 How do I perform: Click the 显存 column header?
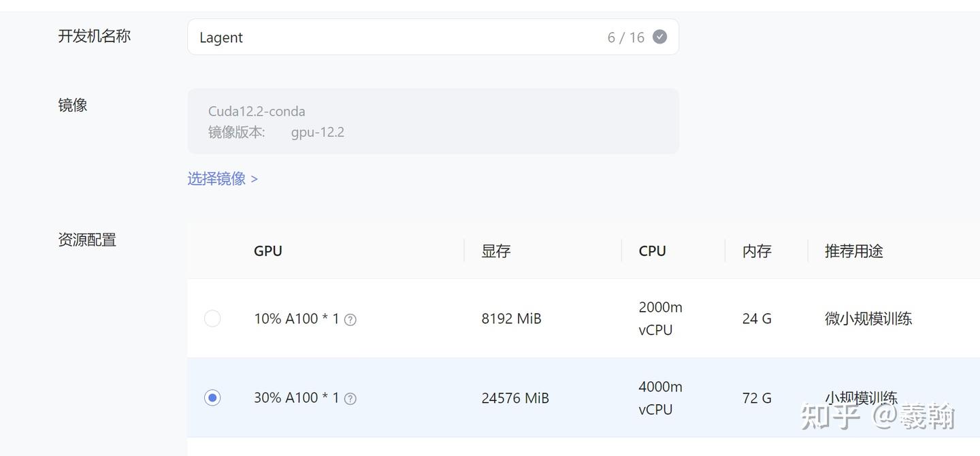tap(496, 250)
